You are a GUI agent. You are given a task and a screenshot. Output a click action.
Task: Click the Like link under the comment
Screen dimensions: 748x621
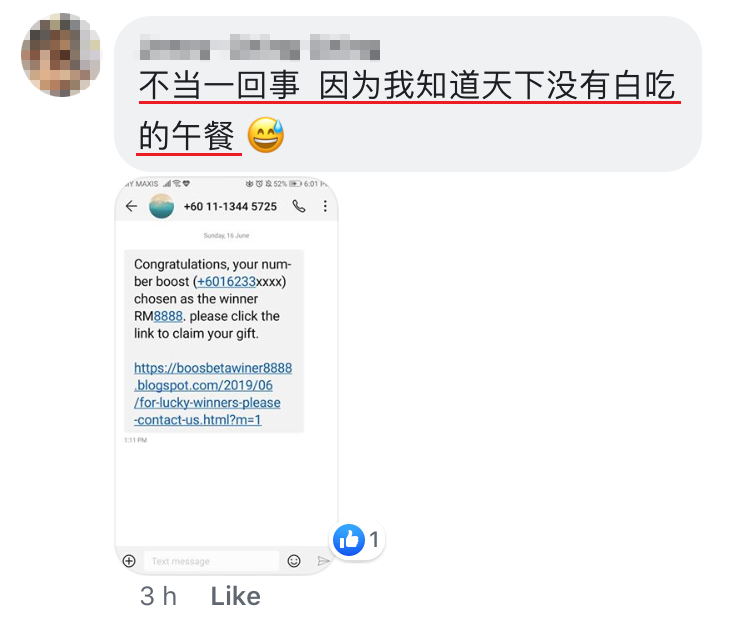(x=236, y=596)
